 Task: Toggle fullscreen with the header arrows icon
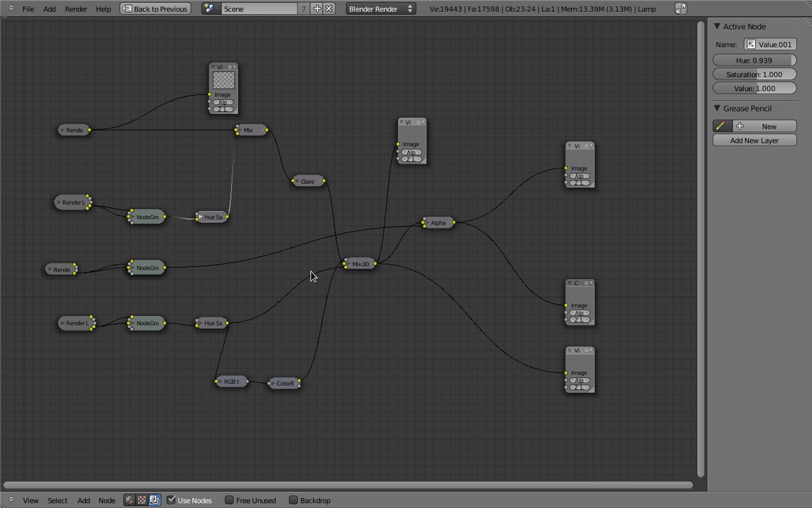pyautogui.click(x=680, y=8)
